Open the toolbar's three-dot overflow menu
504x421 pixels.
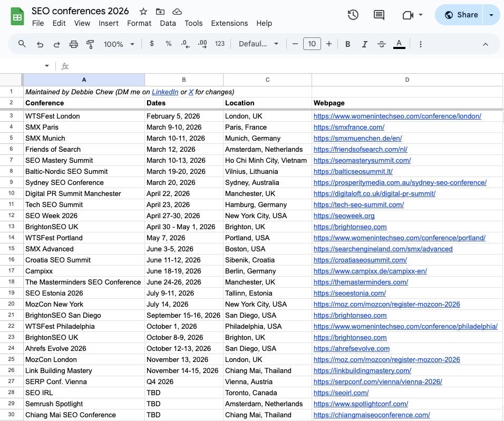click(x=420, y=44)
